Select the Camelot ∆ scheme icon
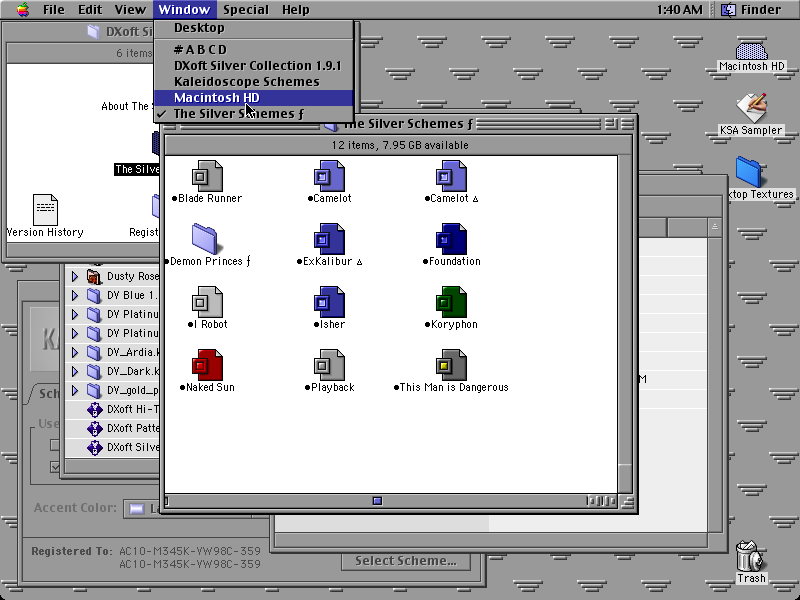The width and height of the screenshot is (800, 600). (x=451, y=176)
